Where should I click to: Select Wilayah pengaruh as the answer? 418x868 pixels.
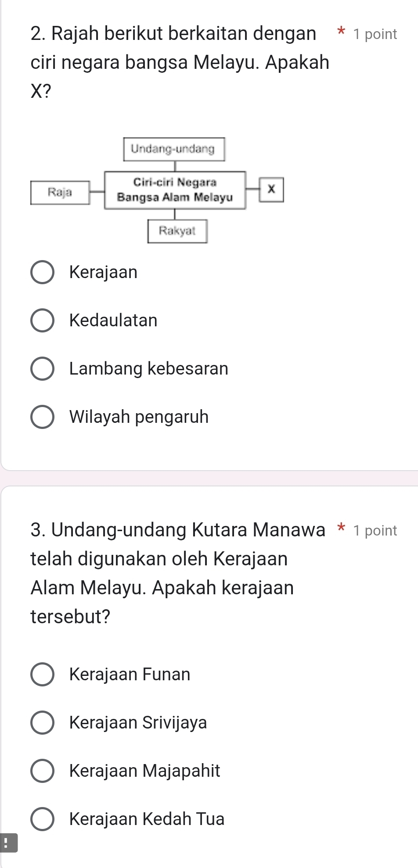coord(43,417)
